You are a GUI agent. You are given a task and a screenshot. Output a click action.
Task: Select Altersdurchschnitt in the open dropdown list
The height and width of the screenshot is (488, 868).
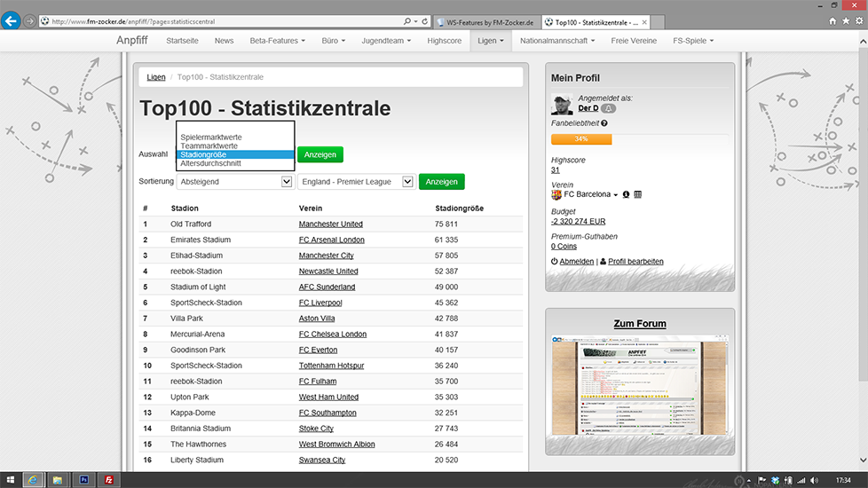point(210,163)
